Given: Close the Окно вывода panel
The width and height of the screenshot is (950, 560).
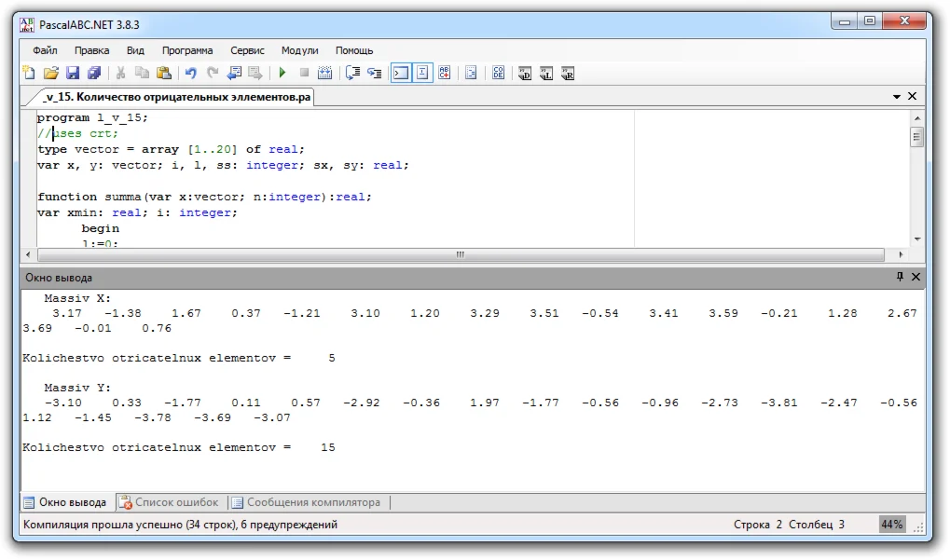Looking at the screenshot, I should pyautogui.click(x=916, y=277).
